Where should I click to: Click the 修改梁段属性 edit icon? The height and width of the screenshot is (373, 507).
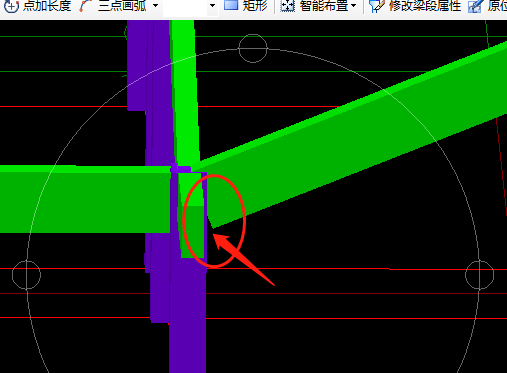377,6
